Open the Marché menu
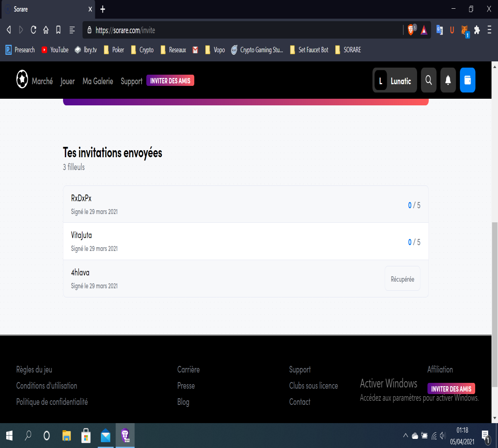Screen dimensions: 498x448 coord(42,81)
